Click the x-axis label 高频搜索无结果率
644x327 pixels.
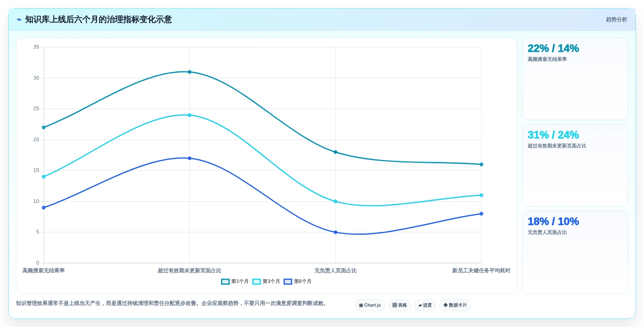pos(44,271)
